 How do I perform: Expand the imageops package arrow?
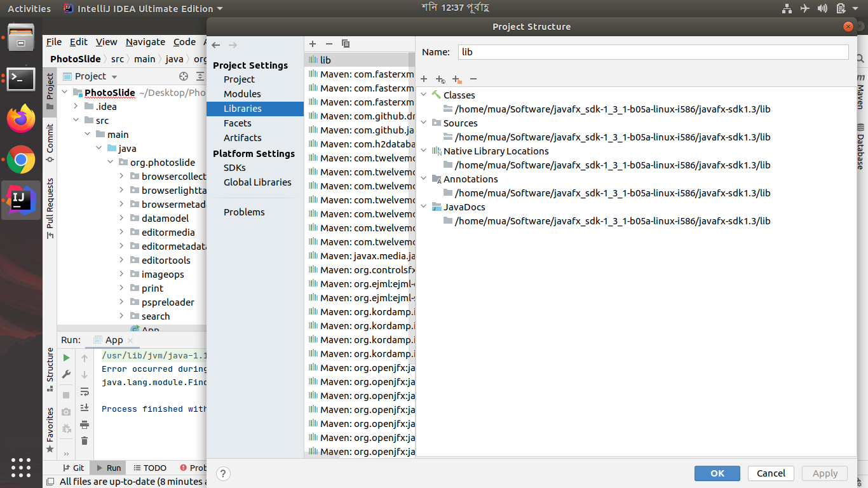click(121, 274)
